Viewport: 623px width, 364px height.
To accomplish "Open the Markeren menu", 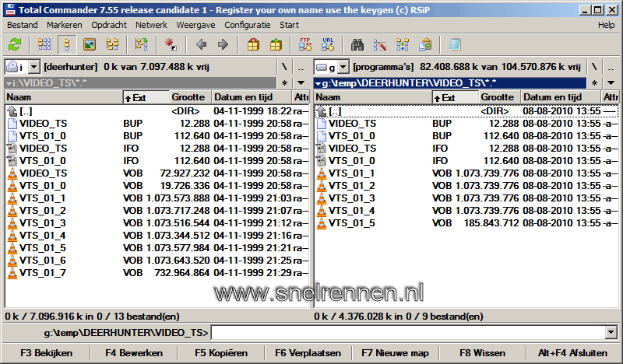I will (x=65, y=25).
